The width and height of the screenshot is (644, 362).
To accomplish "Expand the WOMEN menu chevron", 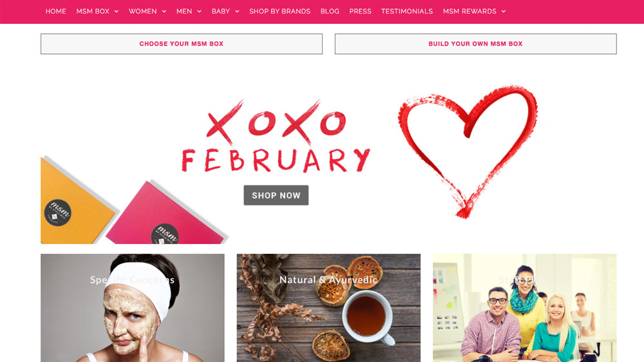I will 164,12.
